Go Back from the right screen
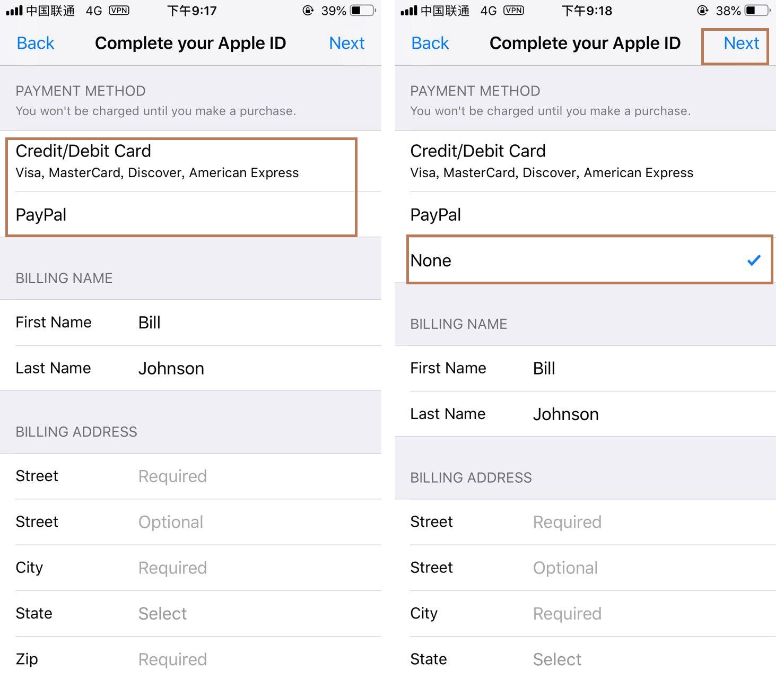The image size is (784, 679). tap(430, 43)
